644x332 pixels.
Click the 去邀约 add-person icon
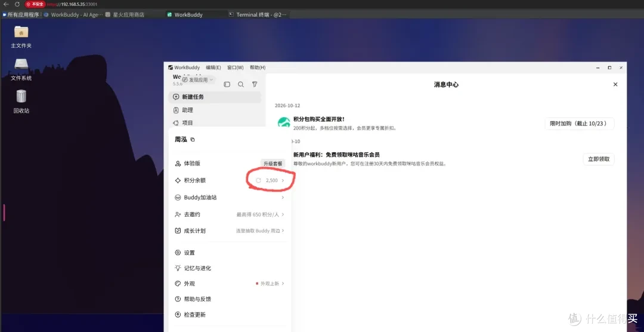178,214
